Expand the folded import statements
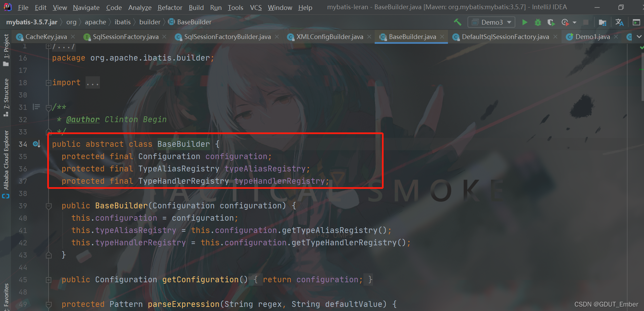The width and height of the screenshot is (644, 311). 49,82
